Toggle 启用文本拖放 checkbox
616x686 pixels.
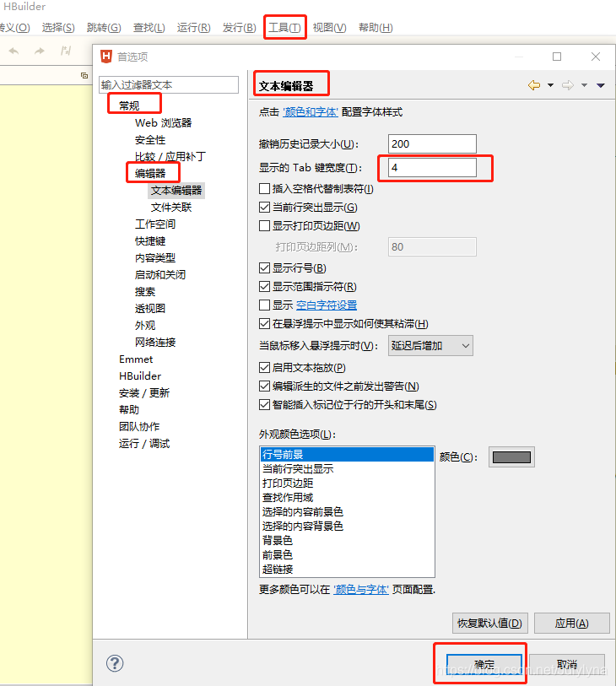click(x=264, y=368)
